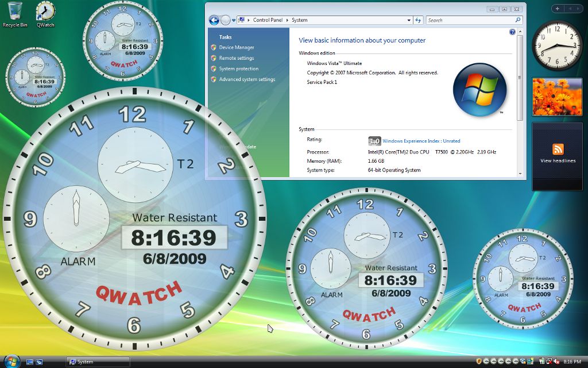The image size is (588, 368).
Task: Click the 8:16:39 digital display on the largest QWatch
Action: pos(174,237)
